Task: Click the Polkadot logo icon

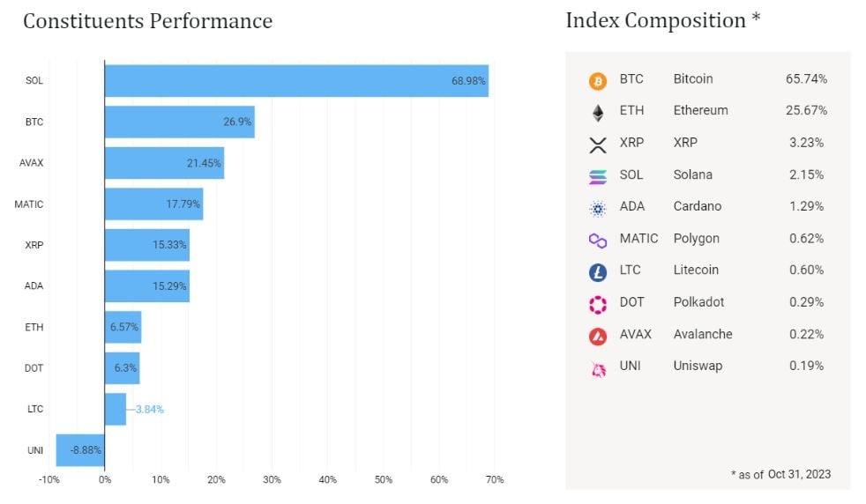Action: [x=598, y=304]
